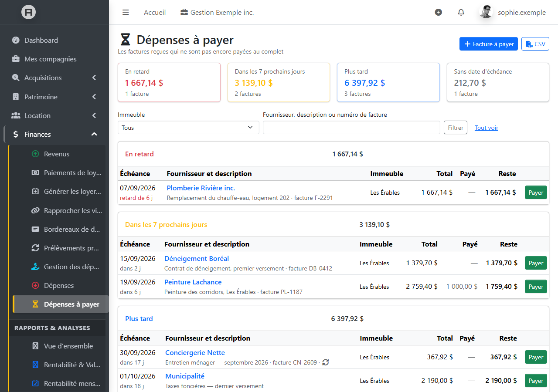The width and height of the screenshot is (558, 392).
Task: Click the app logo at top left
Action: click(x=29, y=12)
